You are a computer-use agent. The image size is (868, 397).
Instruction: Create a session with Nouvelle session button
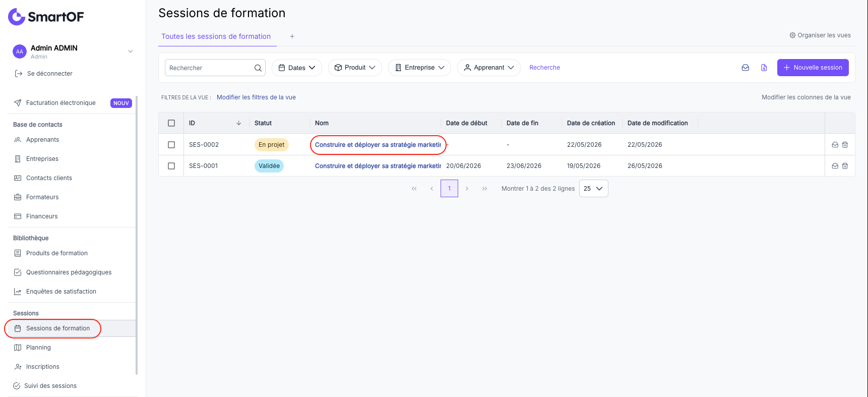[x=813, y=68]
